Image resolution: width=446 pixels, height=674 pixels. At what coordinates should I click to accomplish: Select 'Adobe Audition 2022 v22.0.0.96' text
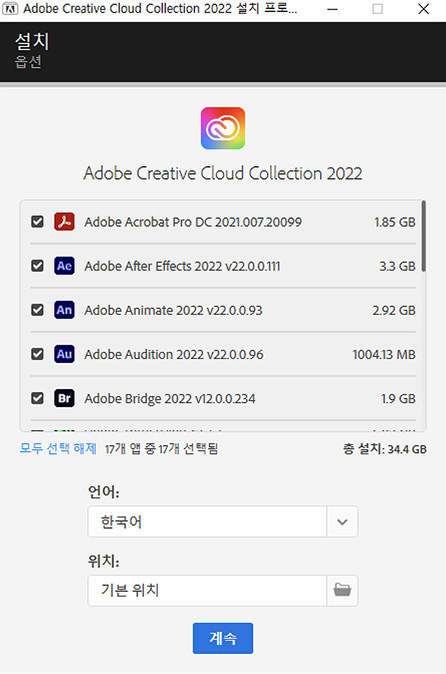tap(174, 355)
